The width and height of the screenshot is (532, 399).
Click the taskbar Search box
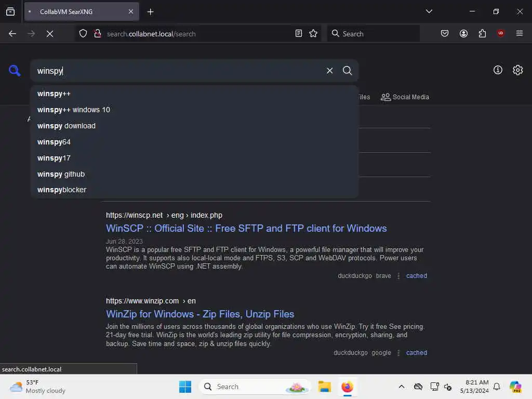255,387
